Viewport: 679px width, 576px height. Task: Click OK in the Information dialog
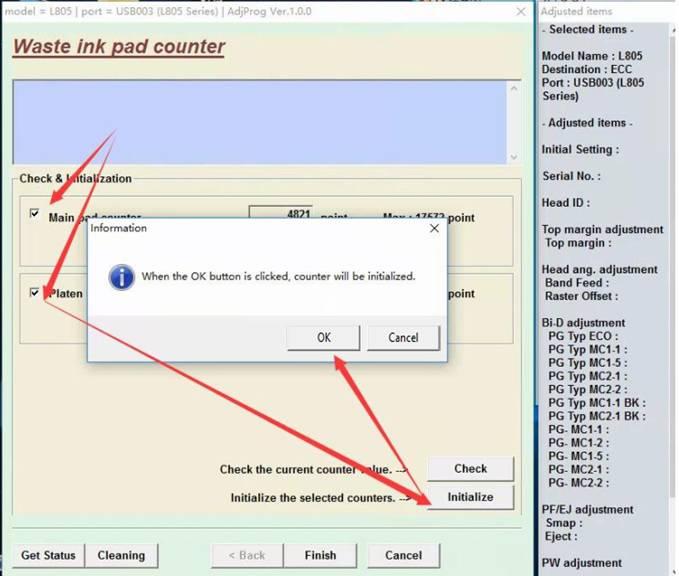tap(323, 337)
